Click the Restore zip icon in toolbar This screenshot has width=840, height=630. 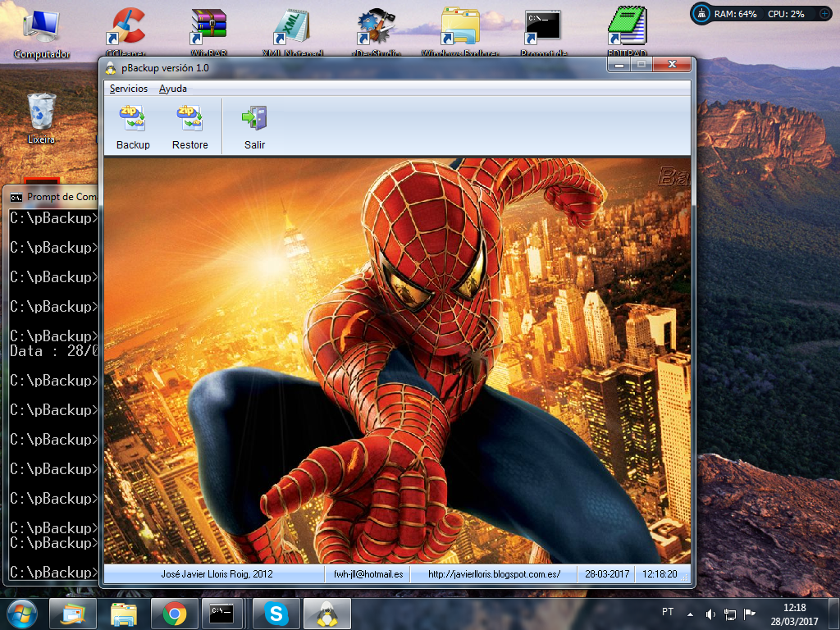[189, 119]
